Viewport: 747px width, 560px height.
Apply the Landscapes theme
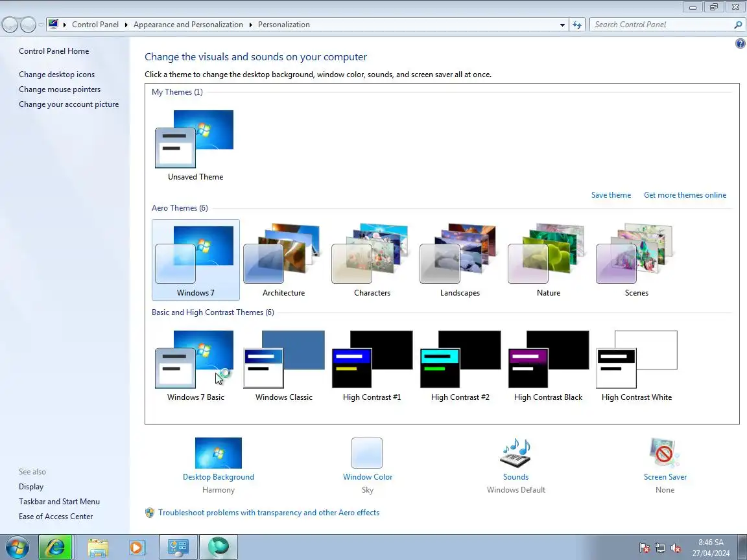460,259
